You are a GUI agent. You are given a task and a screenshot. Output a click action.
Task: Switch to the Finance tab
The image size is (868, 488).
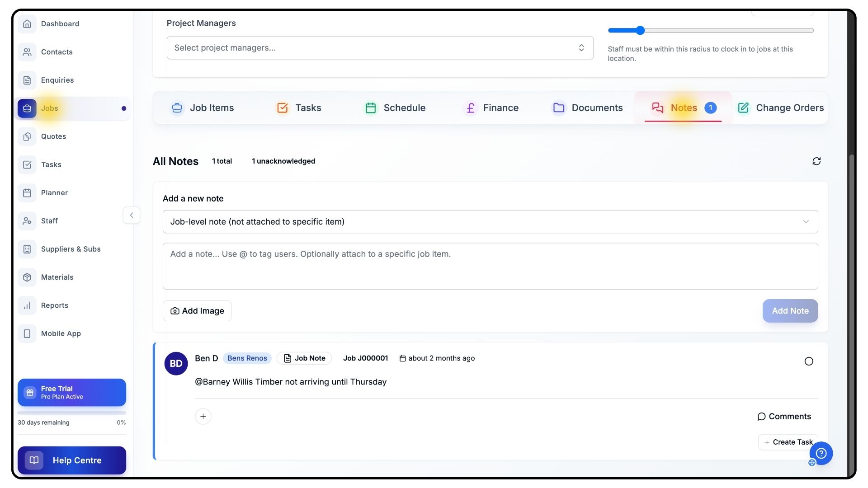click(x=491, y=108)
